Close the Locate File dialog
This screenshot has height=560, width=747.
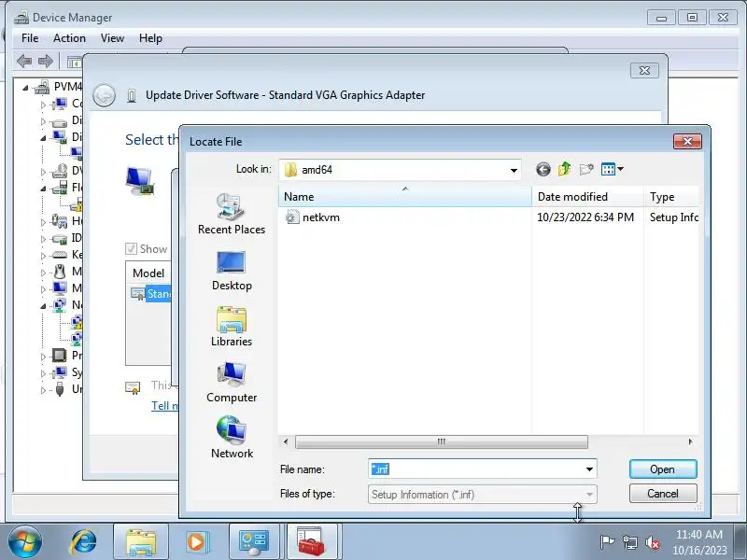[687, 142]
